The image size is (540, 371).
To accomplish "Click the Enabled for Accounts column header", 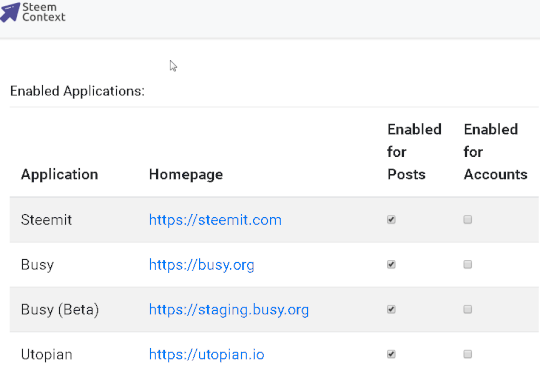I will (496, 152).
